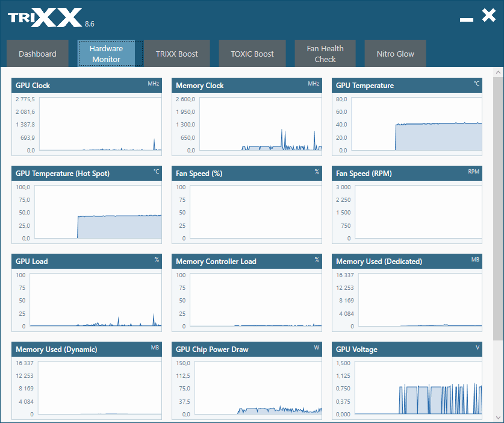Click the Memory Controller Load graph
The image size is (504, 423).
pyautogui.click(x=255, y=299)
